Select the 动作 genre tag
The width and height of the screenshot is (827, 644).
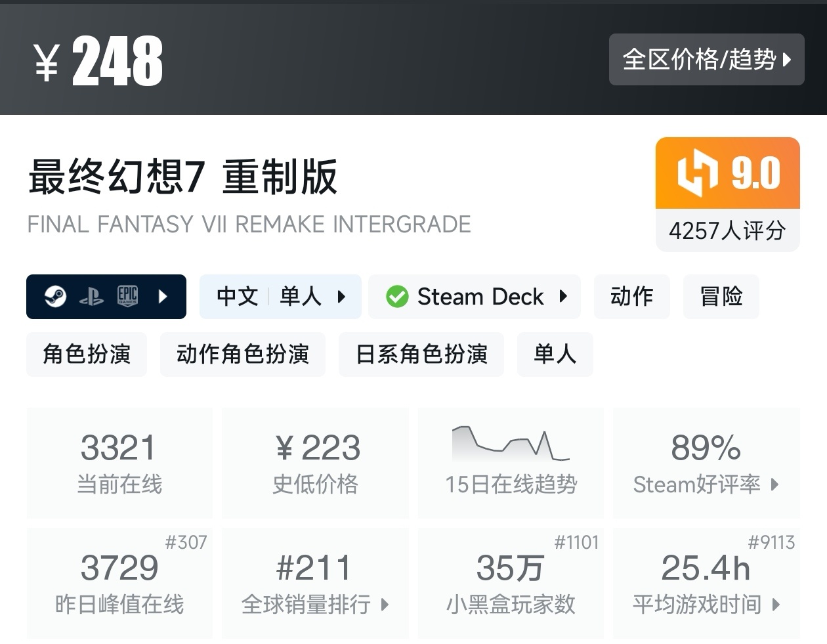pyautogui.click(x=632, y=297)
